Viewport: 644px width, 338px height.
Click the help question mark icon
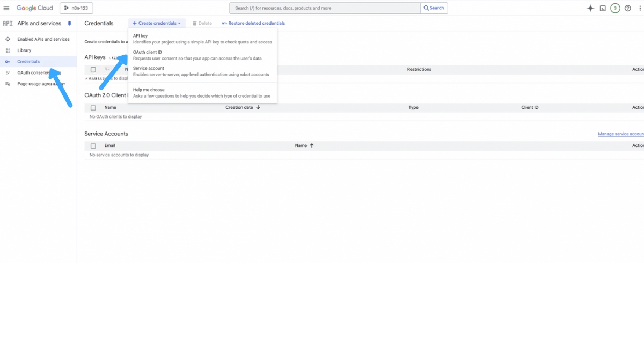pos(627,8)
